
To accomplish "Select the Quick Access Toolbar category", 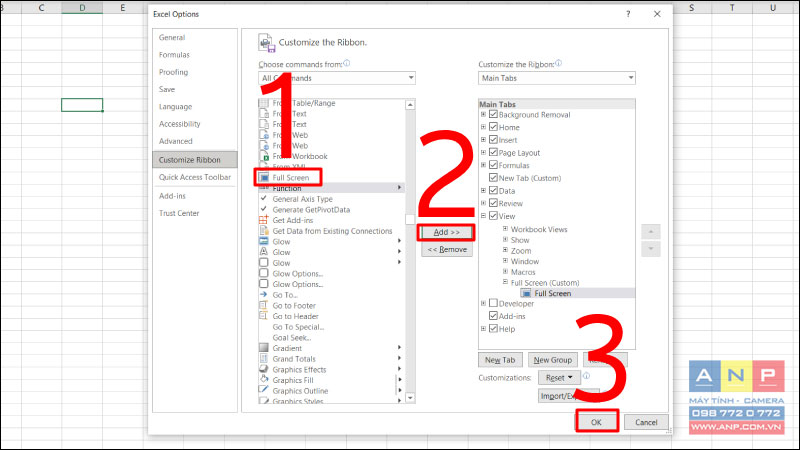I will click(195, 177).
